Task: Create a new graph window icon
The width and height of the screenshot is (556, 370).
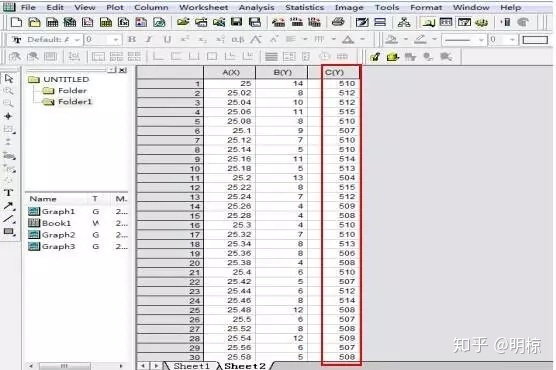Action: coord(88,23)
